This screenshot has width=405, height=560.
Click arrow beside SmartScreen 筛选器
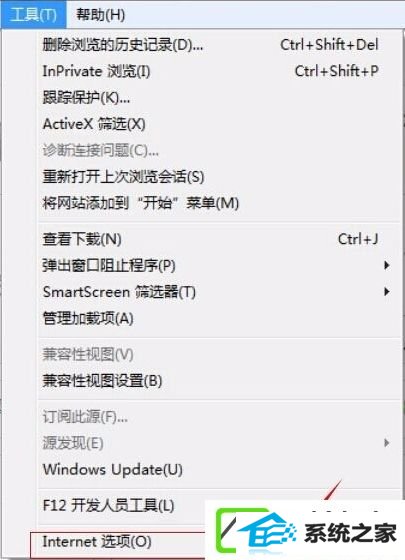click(x=386, y=292)
